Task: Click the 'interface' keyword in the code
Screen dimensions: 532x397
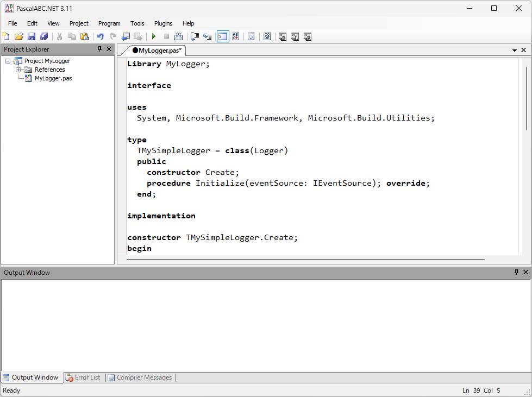Action: pyautogui.click(x=149, y=85)
